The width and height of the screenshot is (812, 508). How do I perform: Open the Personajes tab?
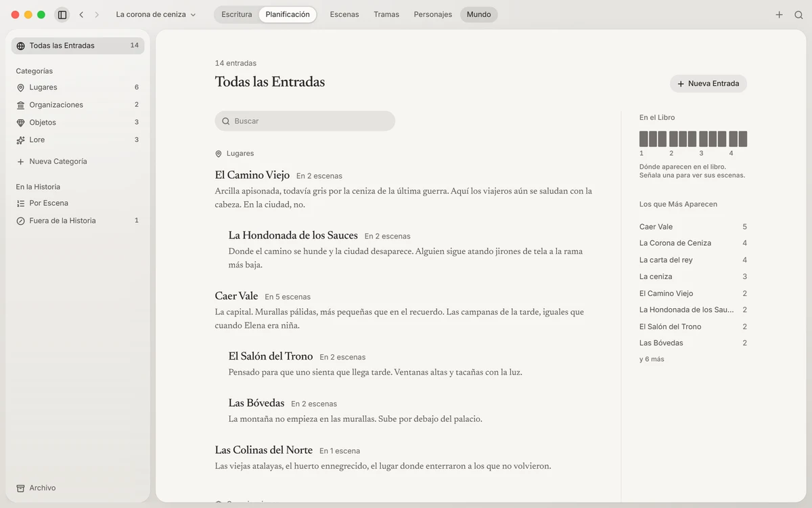pyautogui.click(x=433, y=14)
